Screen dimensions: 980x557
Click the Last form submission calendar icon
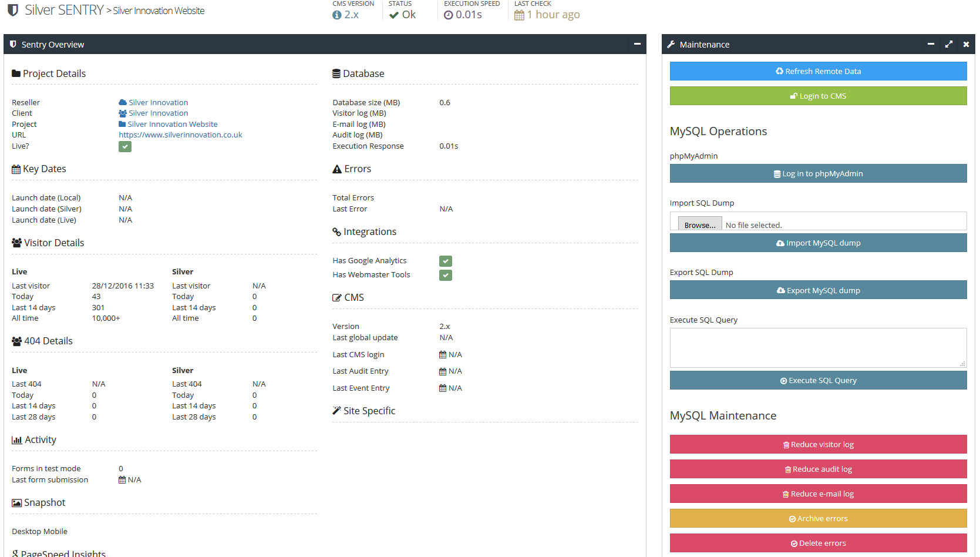tap(122, 480)
